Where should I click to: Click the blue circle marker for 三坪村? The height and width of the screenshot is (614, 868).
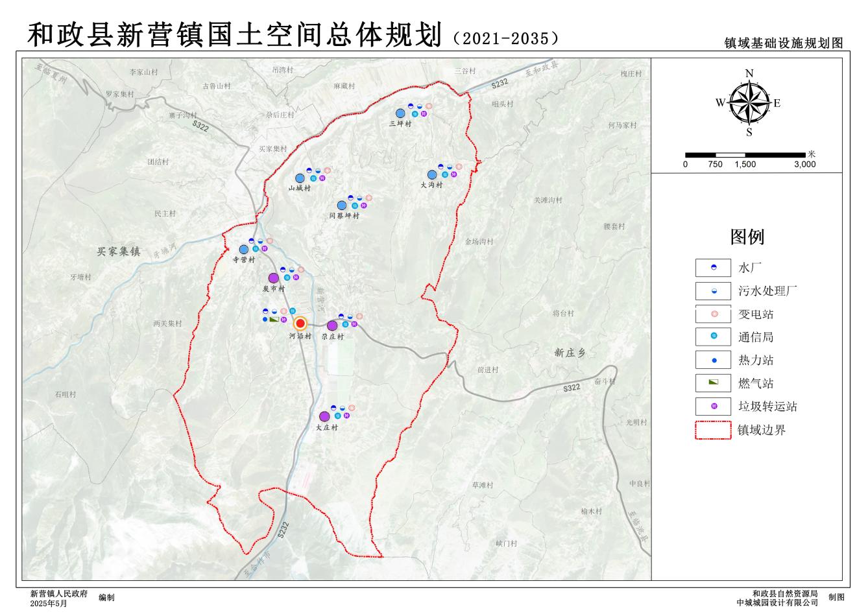click(400, 113)
